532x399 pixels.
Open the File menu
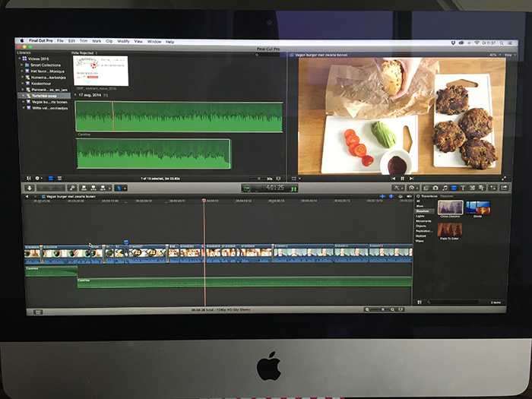click(x=60, y=41)
